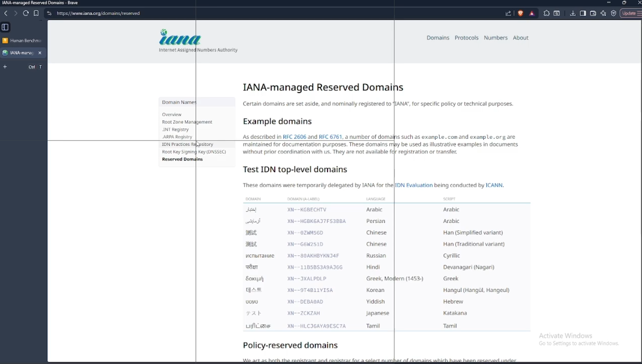Go back to the previous page
Image resolution: width=642 pixels, height=364 pixels.
coord(6,13)
